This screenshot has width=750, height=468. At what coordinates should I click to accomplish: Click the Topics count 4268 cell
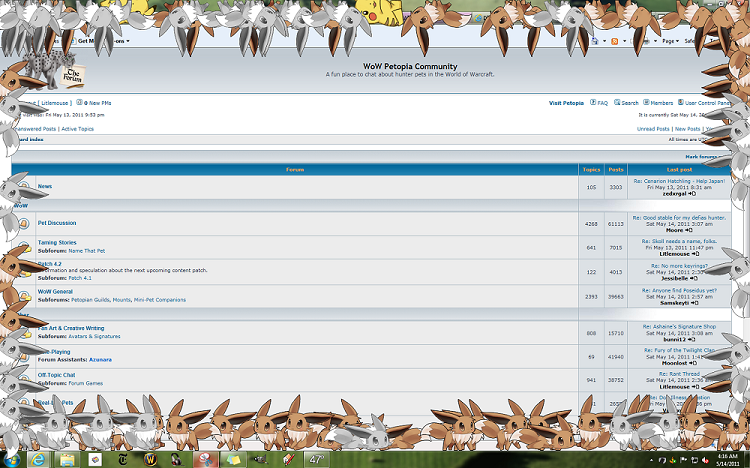click(x=591, y=223)
